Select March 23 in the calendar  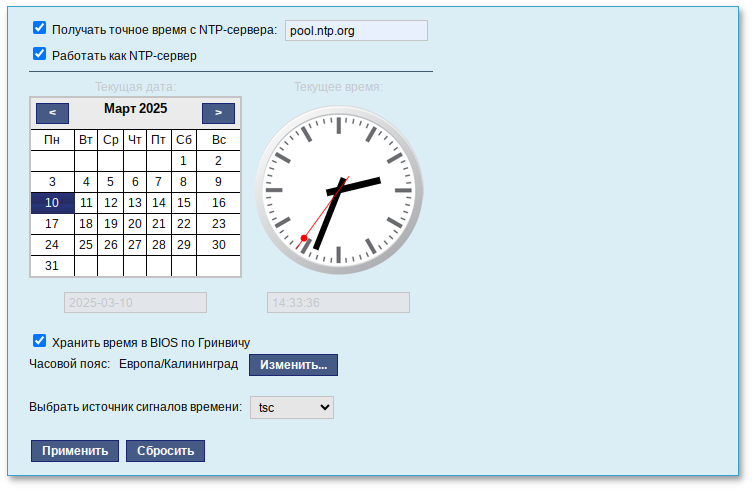[218, 224]
